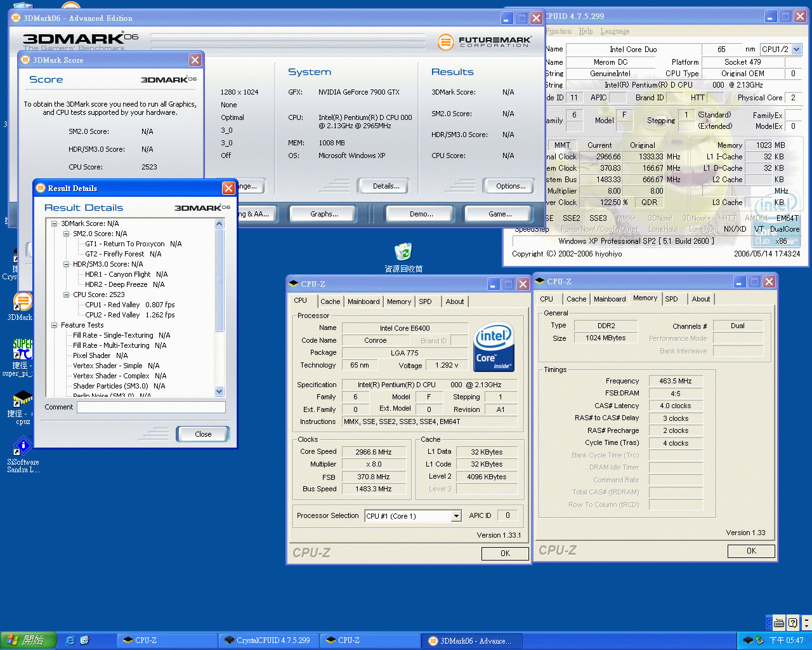Open Mainboard tab in right CPU-Z window
This screenshot has width=812, height=650.
(610, 299)
